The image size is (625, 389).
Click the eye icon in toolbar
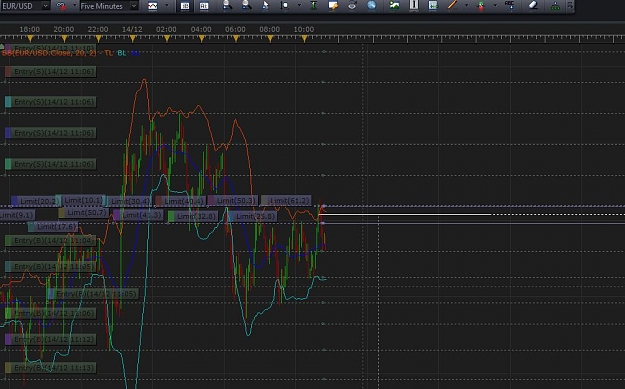coord(352,5)
